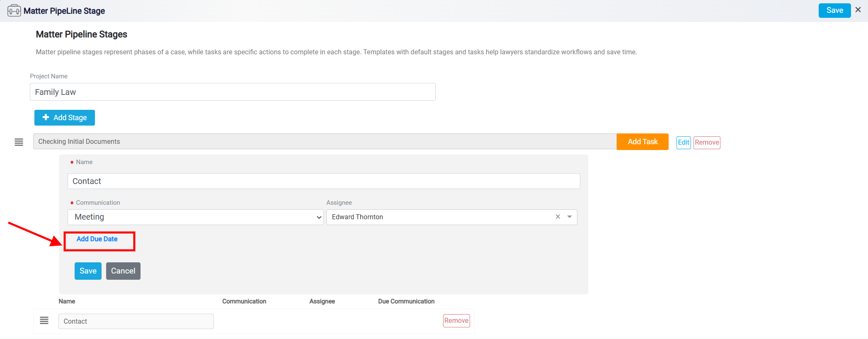Close the Matter PipeLine Stage dialog
This screenshot has width=868, height=339.
coord(858,10)
